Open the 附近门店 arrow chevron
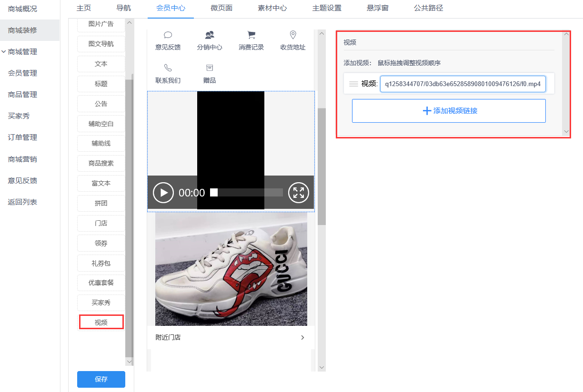Image resolution: width=583 pixels, height=392 pixels. [x=302, y=337]
